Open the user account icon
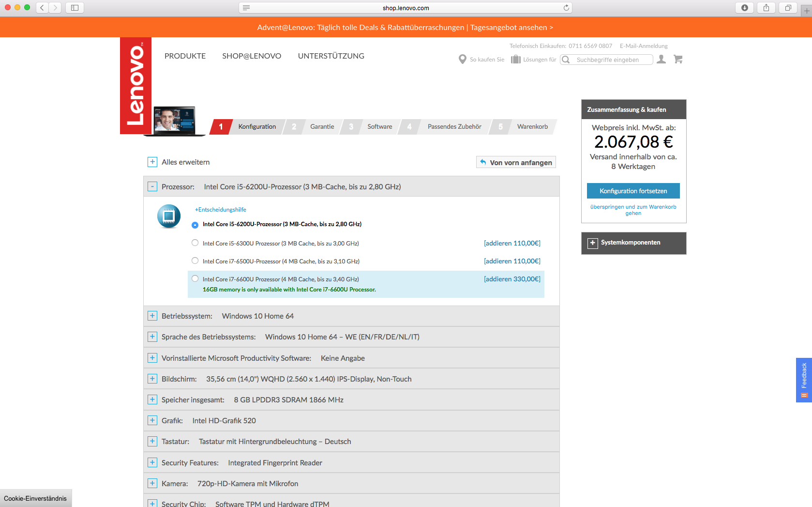 [x=661, y=59]
